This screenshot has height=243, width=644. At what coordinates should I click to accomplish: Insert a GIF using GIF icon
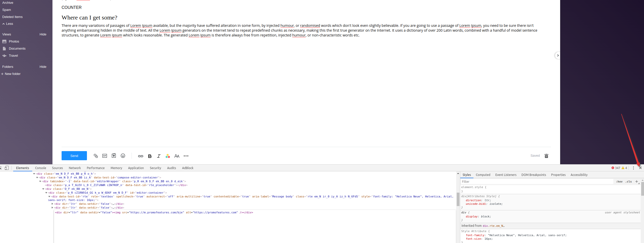105,156
